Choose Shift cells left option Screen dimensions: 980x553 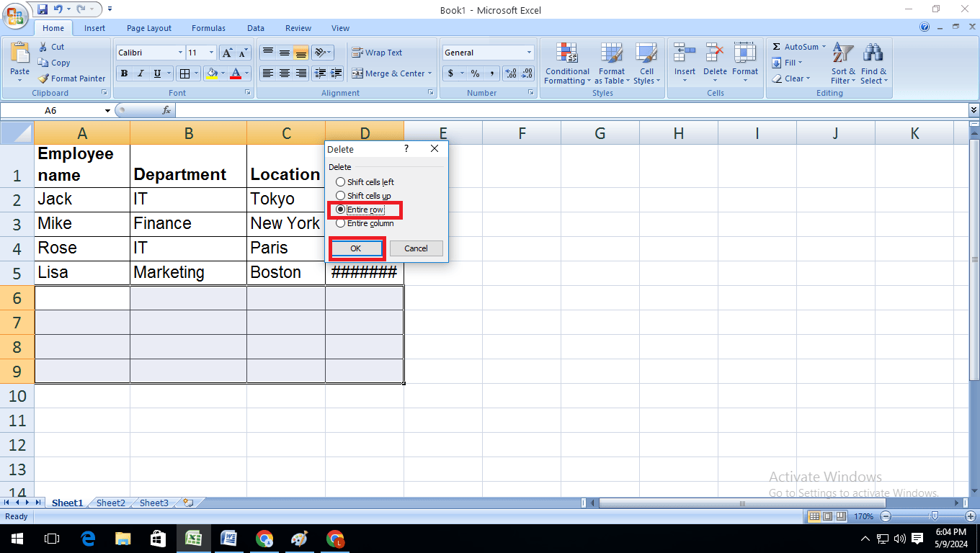click(339, 182)
